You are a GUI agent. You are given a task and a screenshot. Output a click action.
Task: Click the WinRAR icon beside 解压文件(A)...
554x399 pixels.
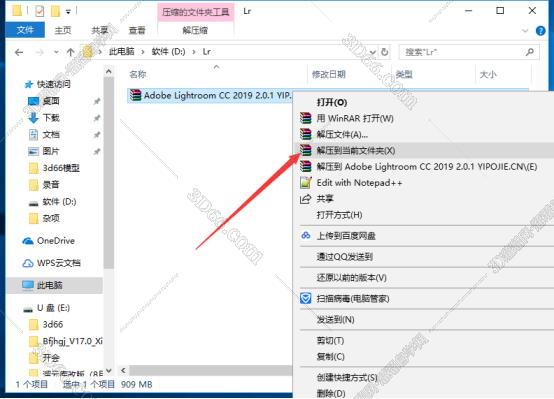[306, 134]
